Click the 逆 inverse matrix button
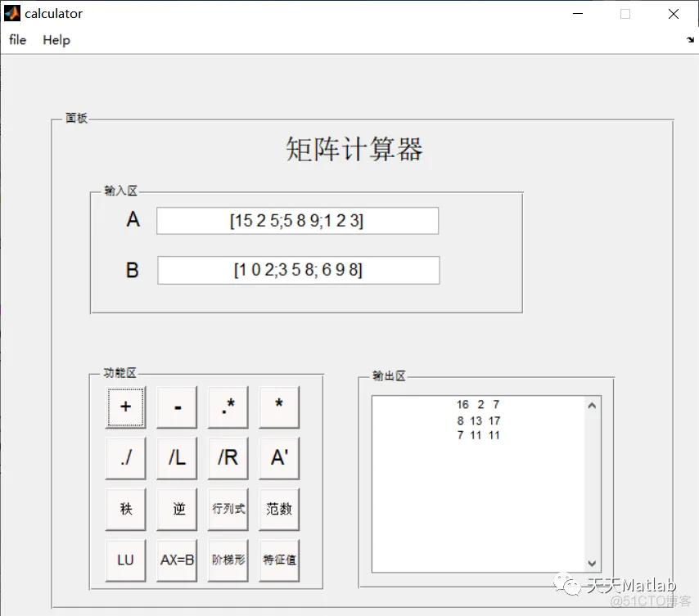 click(176, 509)
